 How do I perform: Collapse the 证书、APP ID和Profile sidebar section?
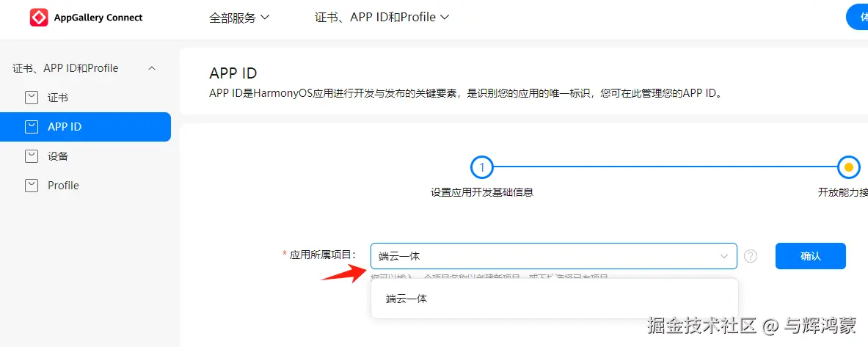click(x=152, y=68)
